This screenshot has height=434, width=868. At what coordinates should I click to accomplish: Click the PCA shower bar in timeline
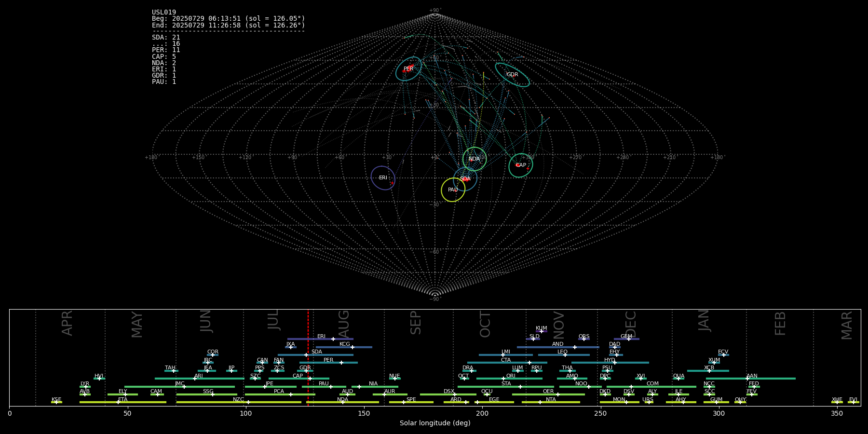280,394
